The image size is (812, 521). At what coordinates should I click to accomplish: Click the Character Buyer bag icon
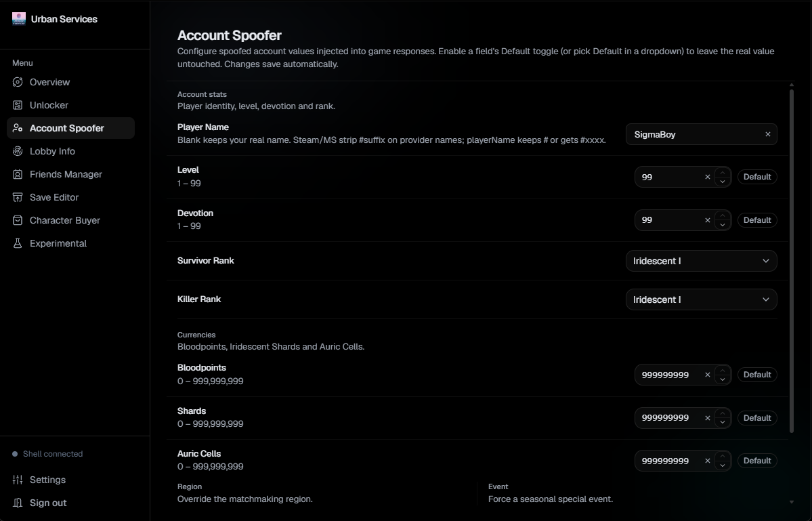(18, 220)
